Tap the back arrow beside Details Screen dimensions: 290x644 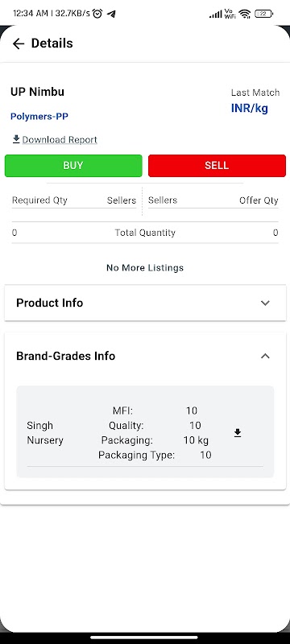[19, 43]
